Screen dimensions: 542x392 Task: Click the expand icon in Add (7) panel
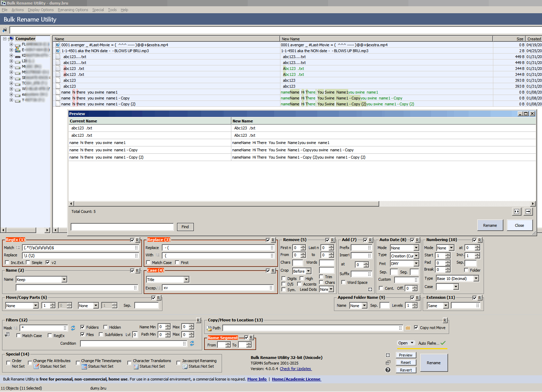(x=370, y=289)
